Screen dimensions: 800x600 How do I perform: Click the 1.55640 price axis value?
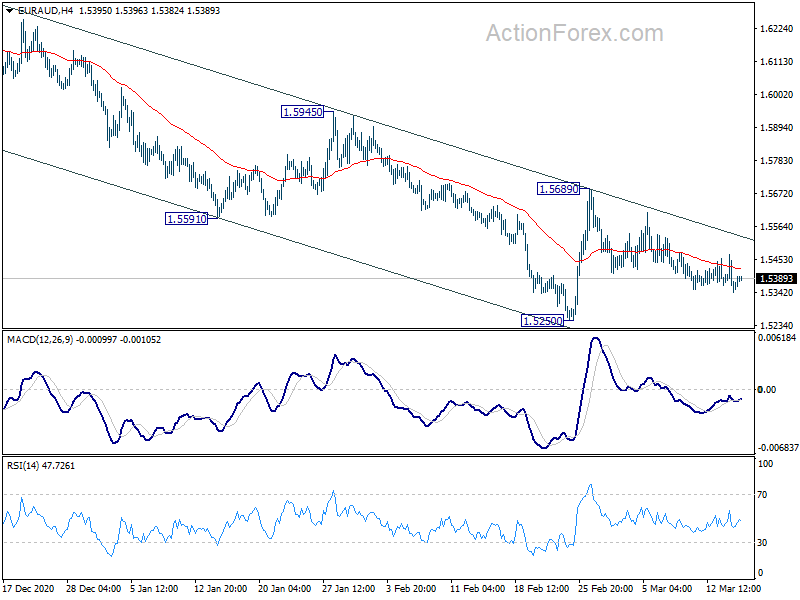[777, 227]
